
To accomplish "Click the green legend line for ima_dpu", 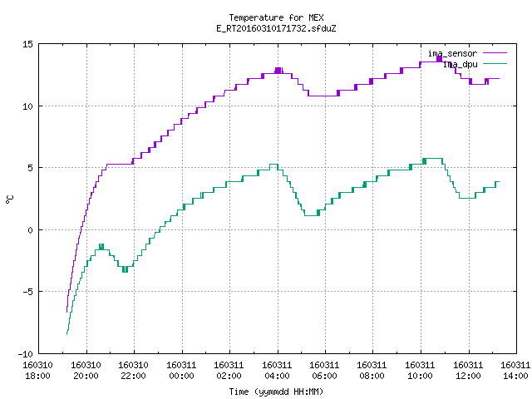I will pyautogui.click(x=495, y=64).
